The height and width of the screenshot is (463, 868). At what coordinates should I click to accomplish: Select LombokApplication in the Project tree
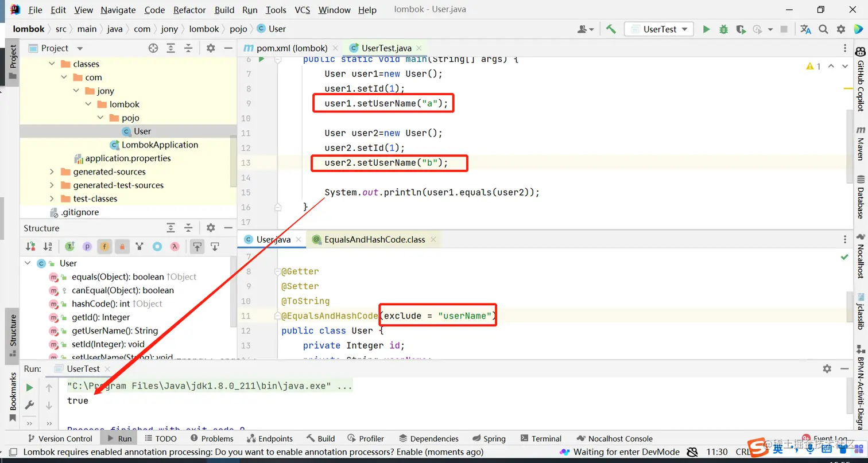(154, 145)
